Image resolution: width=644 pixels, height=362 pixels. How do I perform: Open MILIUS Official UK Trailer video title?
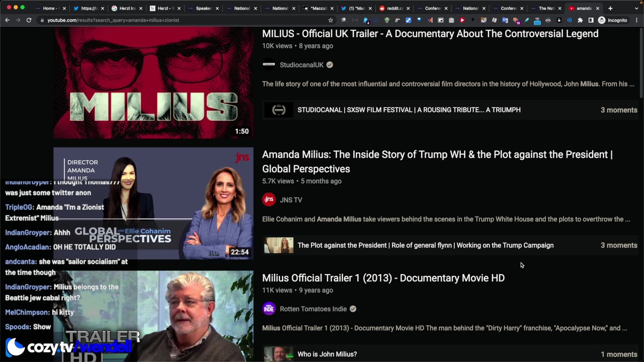point(430,34)
